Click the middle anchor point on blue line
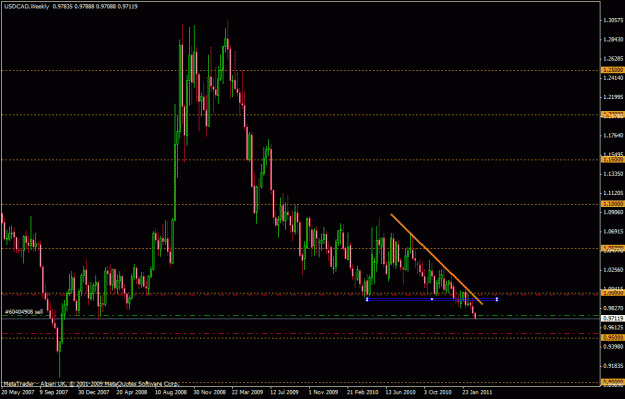Image resolution: width=625 pixels, height=399 pixels. pyautogui.click(x=432, y=299)
